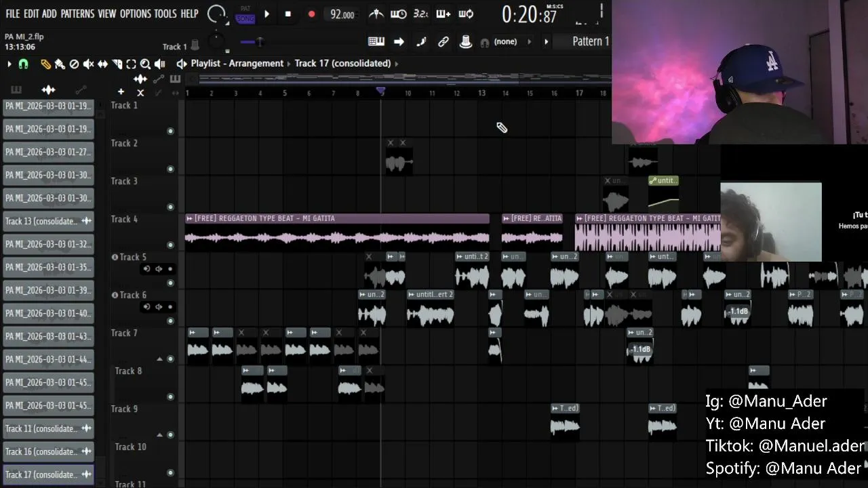Image resolution: width=868 pixels, height=488 pixels.
Task: Mute Track 2 with its green dot
Action: [170, 169]
